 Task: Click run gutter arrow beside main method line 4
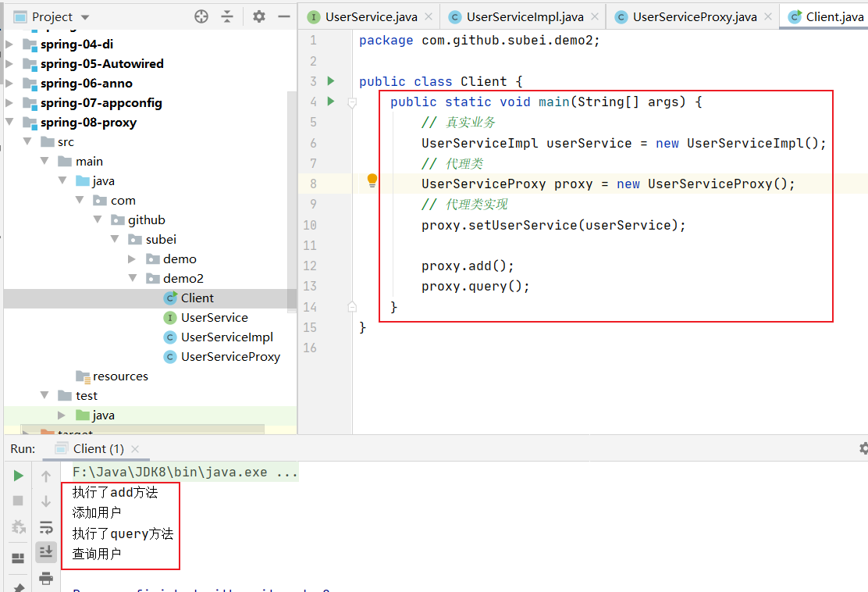331,102
